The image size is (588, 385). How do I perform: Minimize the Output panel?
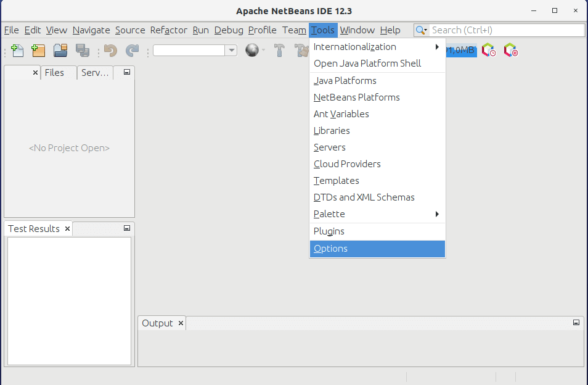(x=576, y=322)
